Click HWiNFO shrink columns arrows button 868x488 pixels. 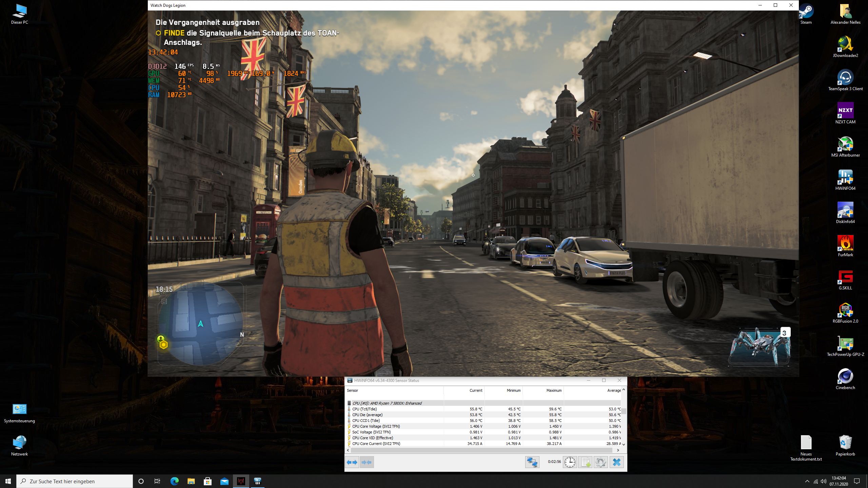click(367, 462)
